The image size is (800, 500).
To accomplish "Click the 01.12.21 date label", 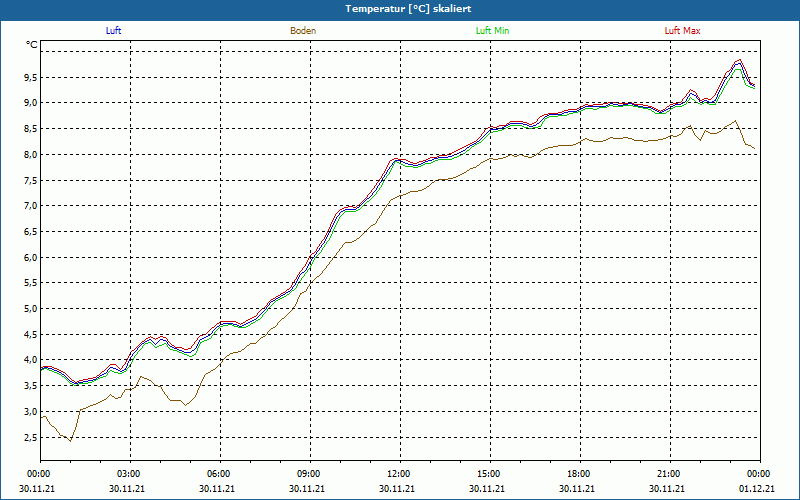I will (757, 488).
